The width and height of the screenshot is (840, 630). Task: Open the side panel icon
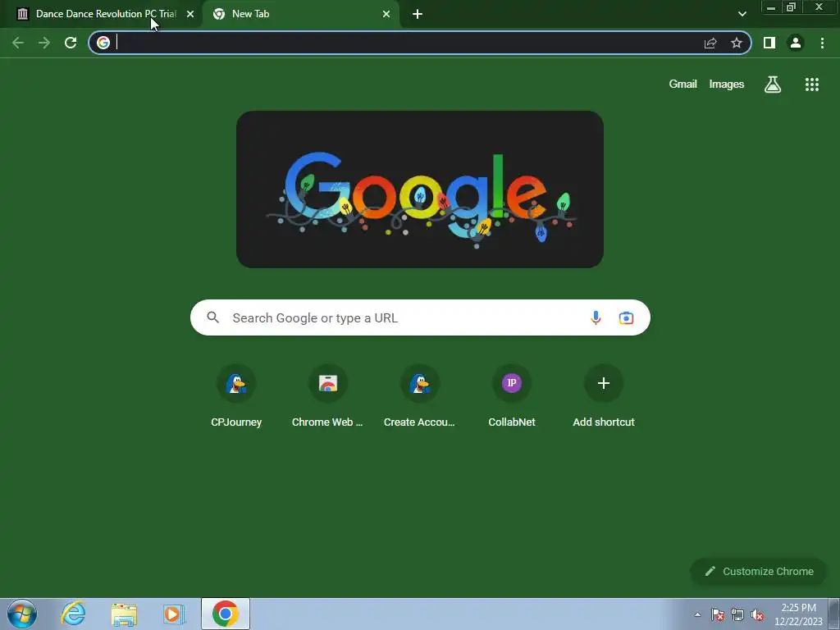point(769,43)
